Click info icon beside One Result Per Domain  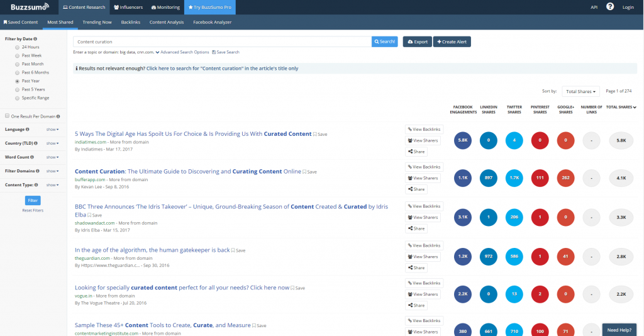tap(58, 116)
